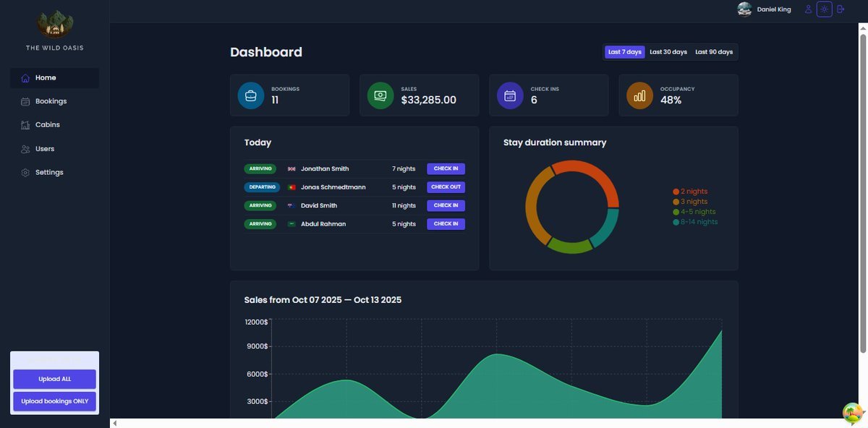Click the name Jonas Schmedtmann

333,187
